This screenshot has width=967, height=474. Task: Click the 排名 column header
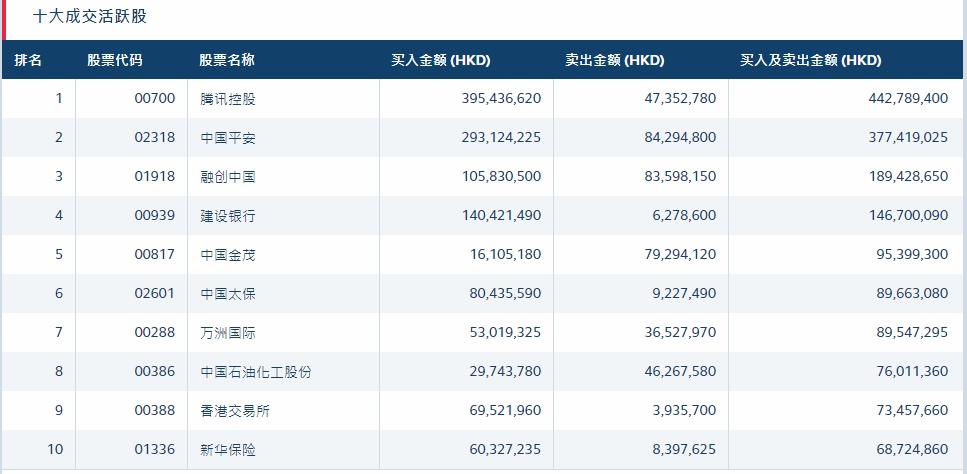28,60
